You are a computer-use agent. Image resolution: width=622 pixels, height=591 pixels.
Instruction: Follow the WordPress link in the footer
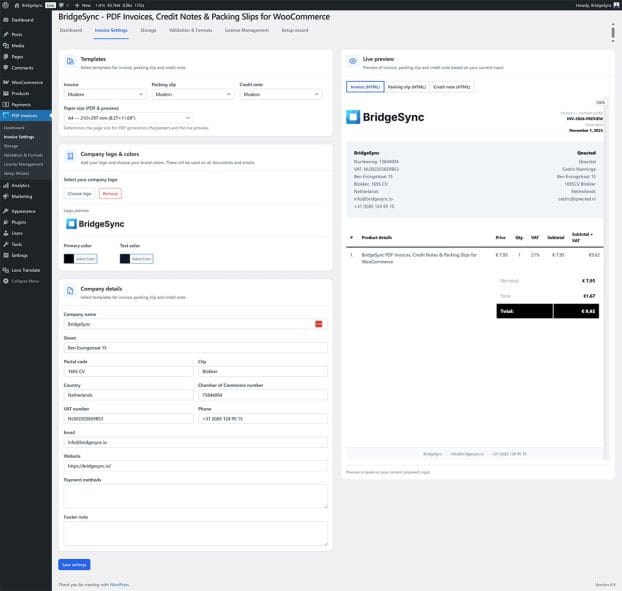click(x=119, y=585)
